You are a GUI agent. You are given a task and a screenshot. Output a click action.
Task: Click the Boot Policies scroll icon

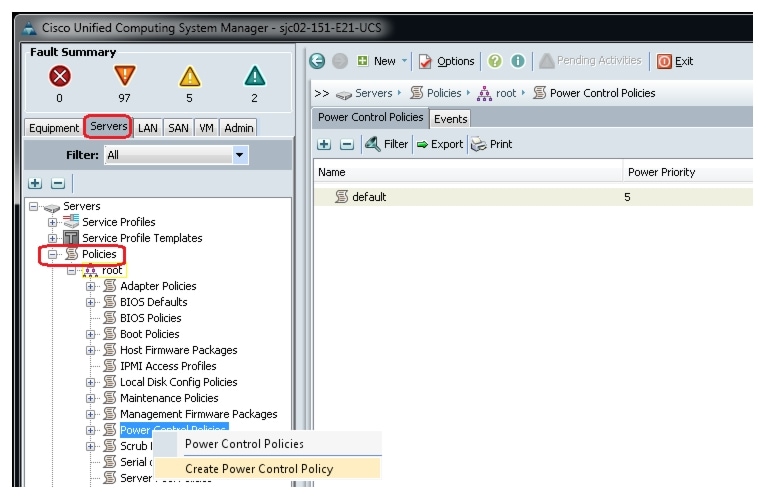[110, 334]
